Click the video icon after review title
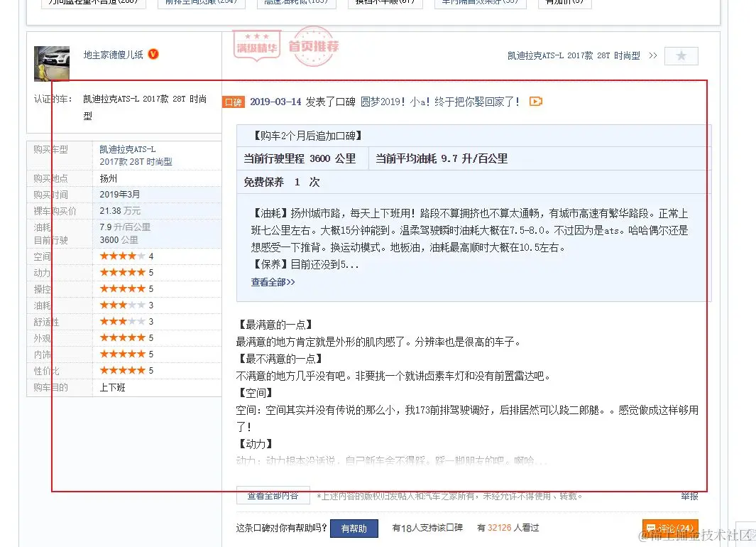 coord(536,102)
